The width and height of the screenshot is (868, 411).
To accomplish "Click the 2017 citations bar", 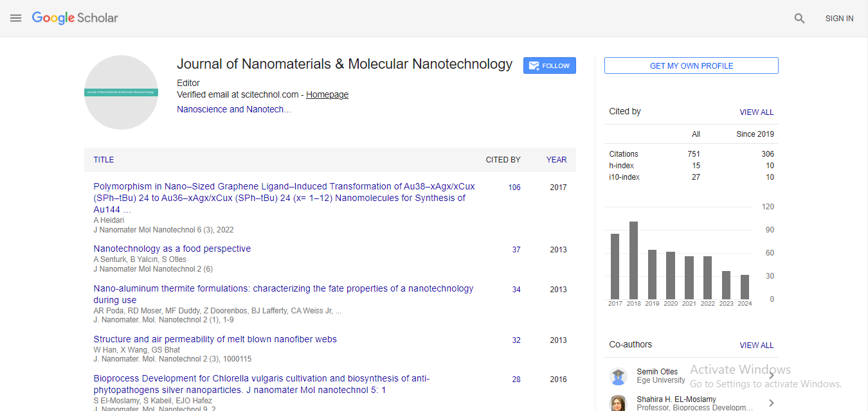I will tap(615, 267).
